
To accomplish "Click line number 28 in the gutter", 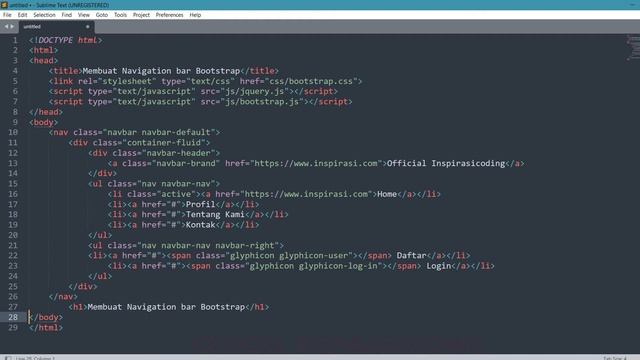I will (x=13, y=317).
